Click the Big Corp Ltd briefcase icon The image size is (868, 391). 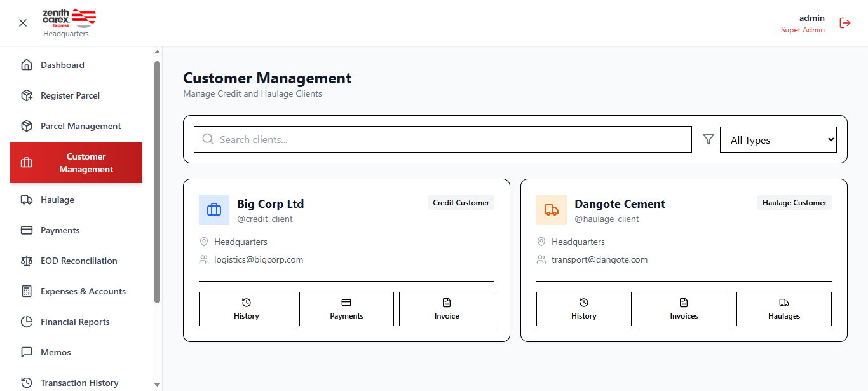pos(214,210)
